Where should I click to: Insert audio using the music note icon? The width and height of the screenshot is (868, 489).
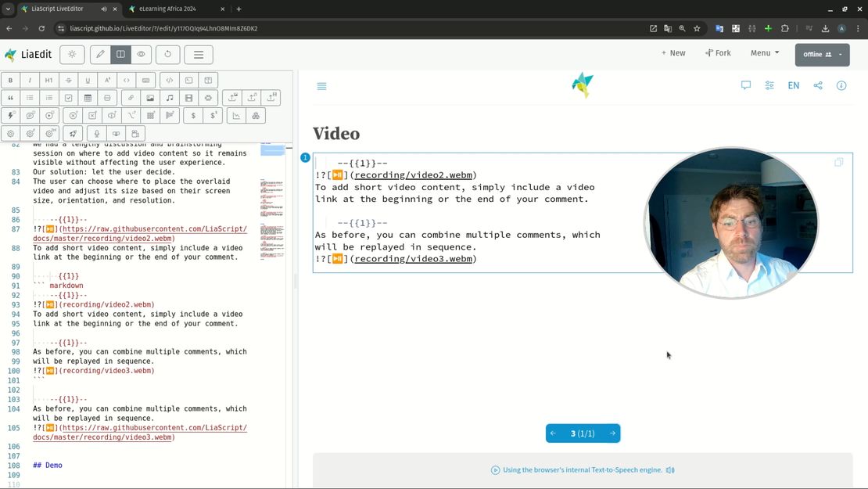(171, 98)
